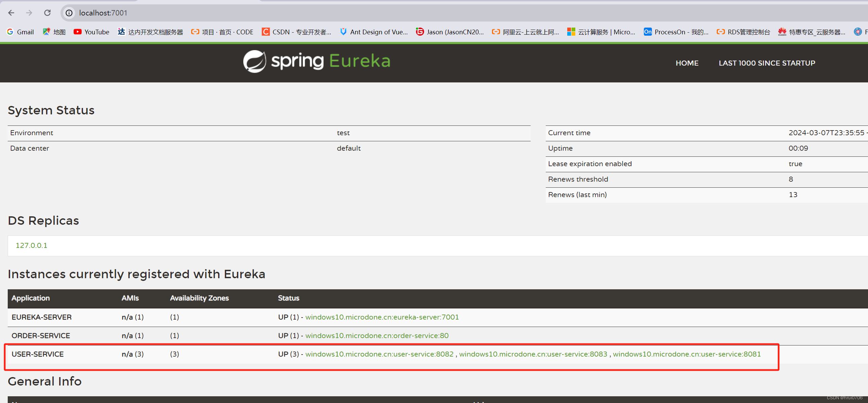
Task: Click the DS Replicas heading
Action: point(43,221)
